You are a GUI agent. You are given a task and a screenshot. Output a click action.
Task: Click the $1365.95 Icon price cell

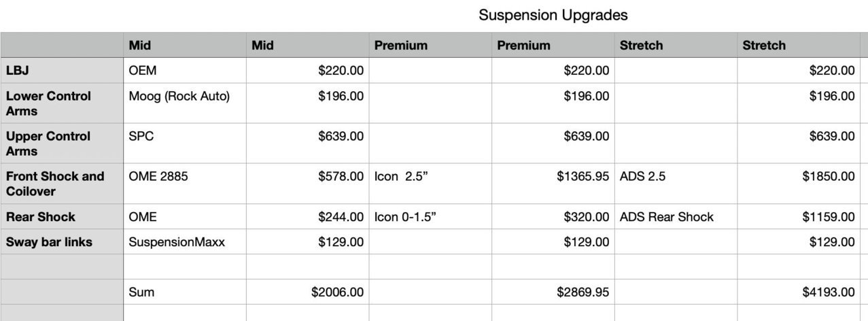tap(553, 184)
